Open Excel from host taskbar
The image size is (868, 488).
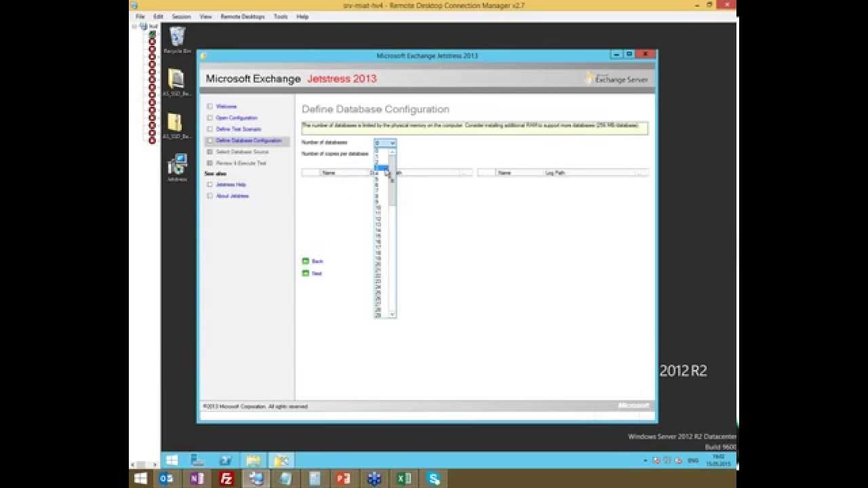[x=404, y=479]
